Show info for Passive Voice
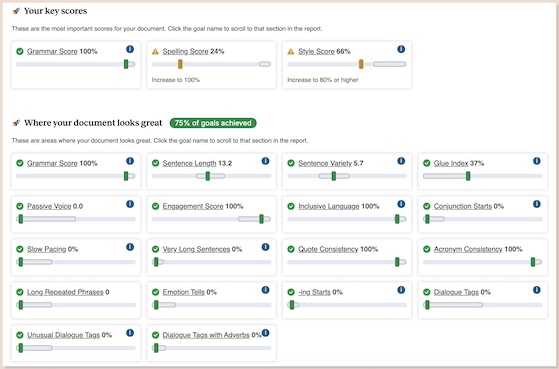Screen dimensions: 559x369 pos(130,204)
